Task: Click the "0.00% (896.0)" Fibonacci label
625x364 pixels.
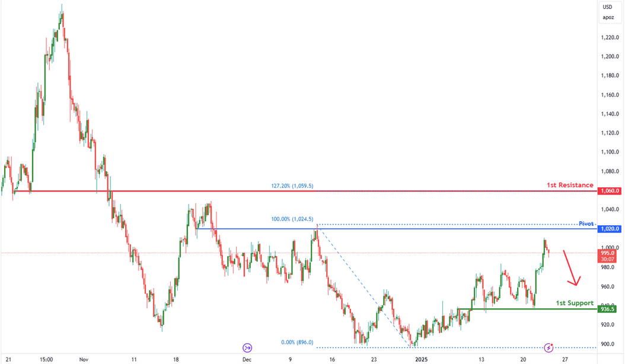Action: (x=297, y=342)
